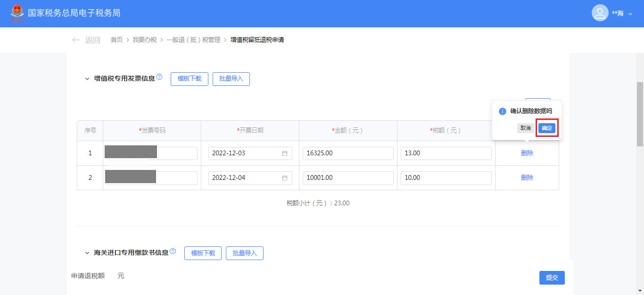Click the user avatar icon
The width and height of the screenshot is (644, 295).
(600, 13)
